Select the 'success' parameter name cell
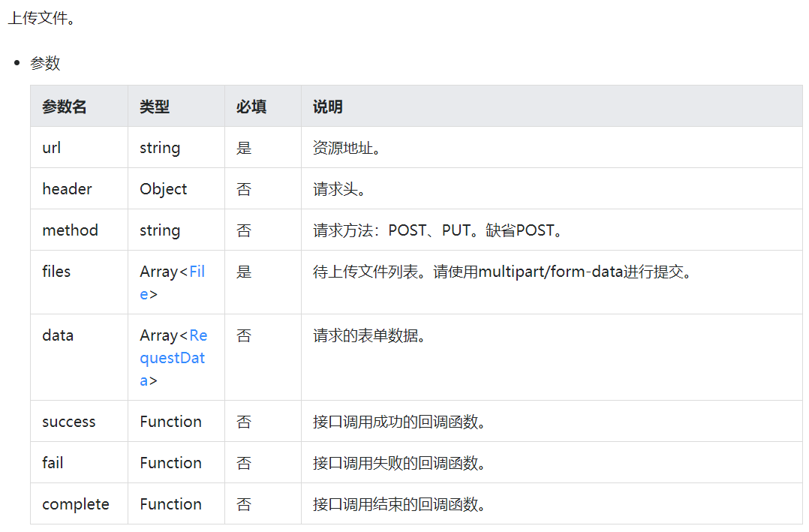Screen dimensions: 809x532 (79, 421)
